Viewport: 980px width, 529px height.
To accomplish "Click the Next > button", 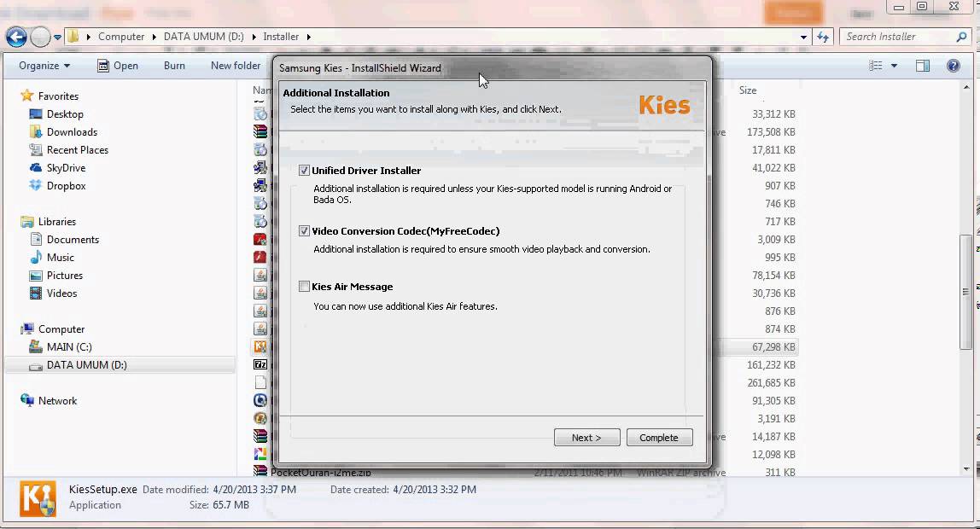I will tap(586, 438).
